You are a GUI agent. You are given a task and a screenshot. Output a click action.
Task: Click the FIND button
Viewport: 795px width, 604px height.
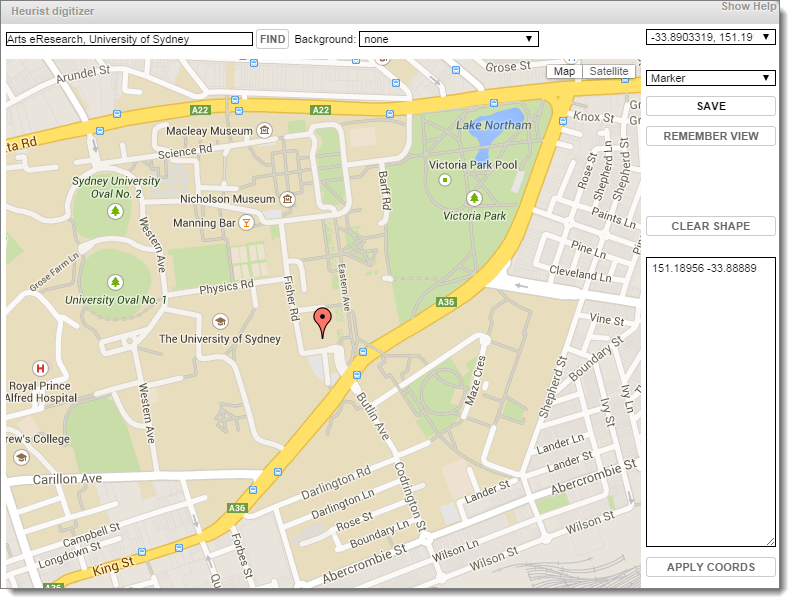[272, 39]
